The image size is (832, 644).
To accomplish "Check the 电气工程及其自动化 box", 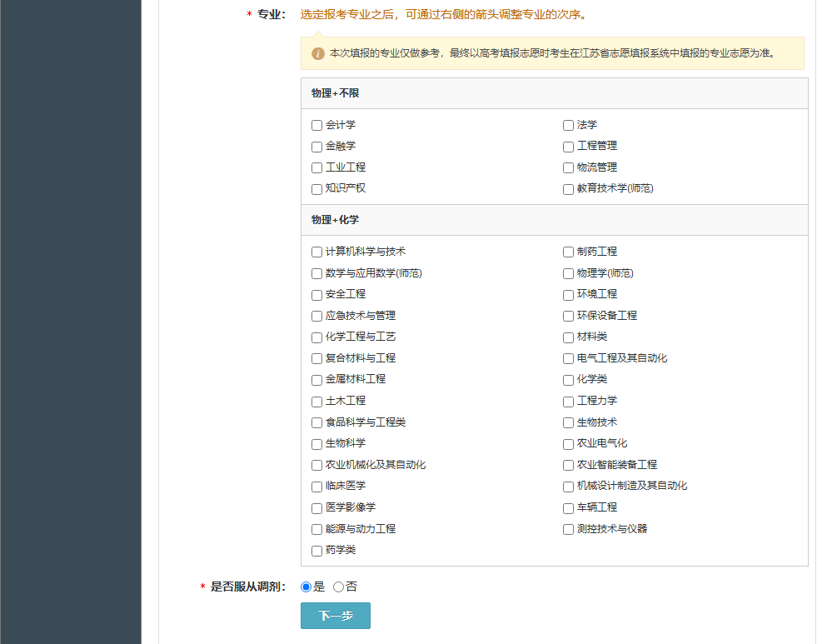I will coord(568,358).
